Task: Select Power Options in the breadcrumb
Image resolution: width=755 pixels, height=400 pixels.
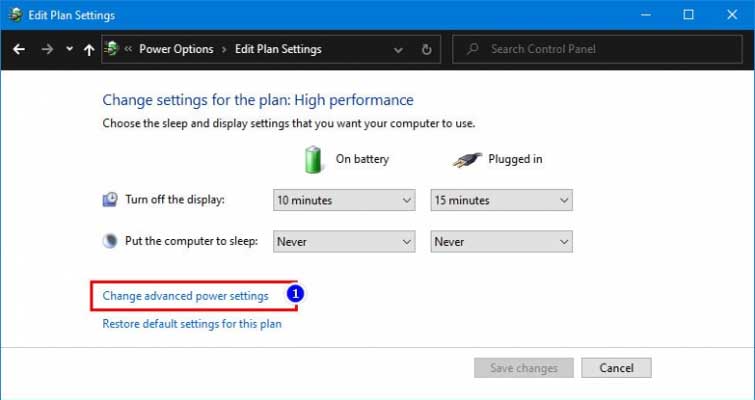Action: (176, 49)
